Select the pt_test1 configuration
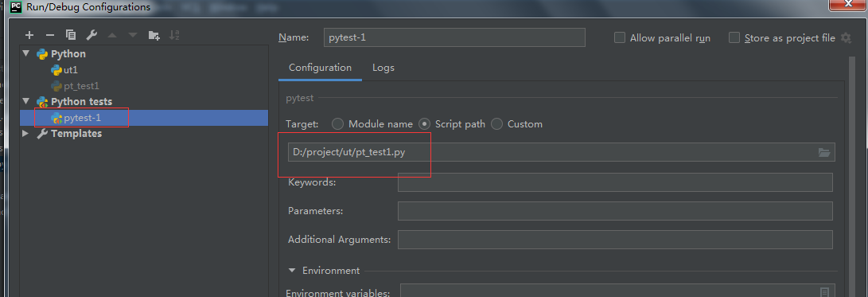Screen dimensions: 868x297 tap(81, 86)
